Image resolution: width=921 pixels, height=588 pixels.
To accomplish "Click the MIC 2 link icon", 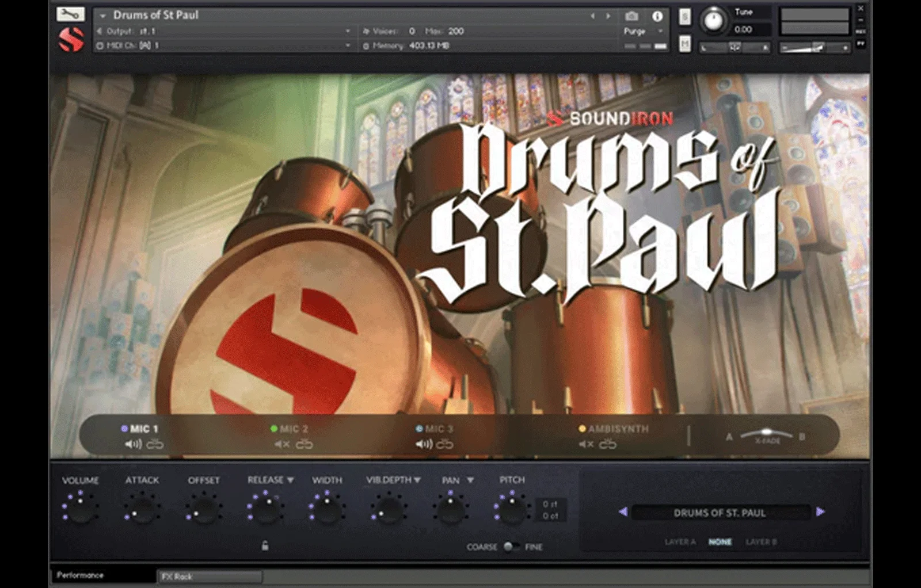I will click(304, 444).
